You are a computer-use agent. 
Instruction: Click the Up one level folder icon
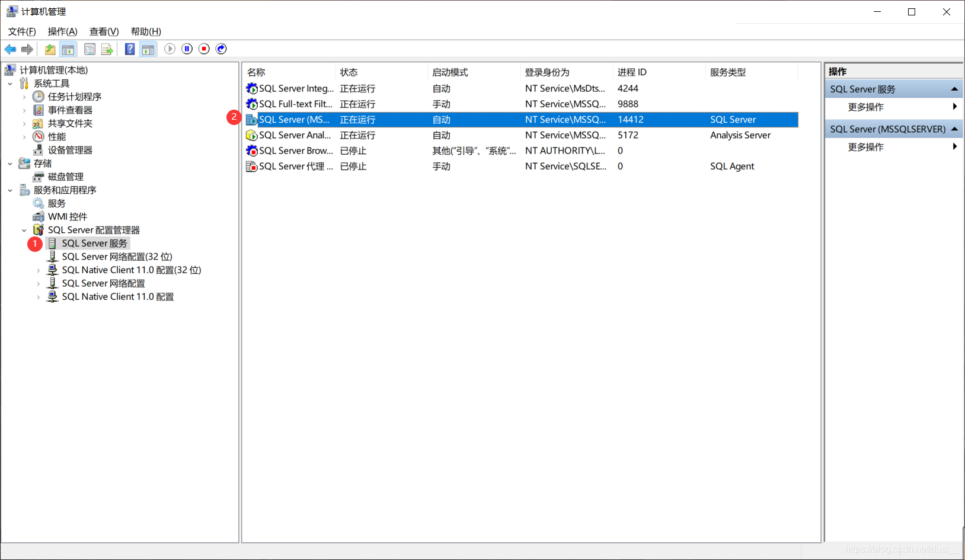(50, 49)
